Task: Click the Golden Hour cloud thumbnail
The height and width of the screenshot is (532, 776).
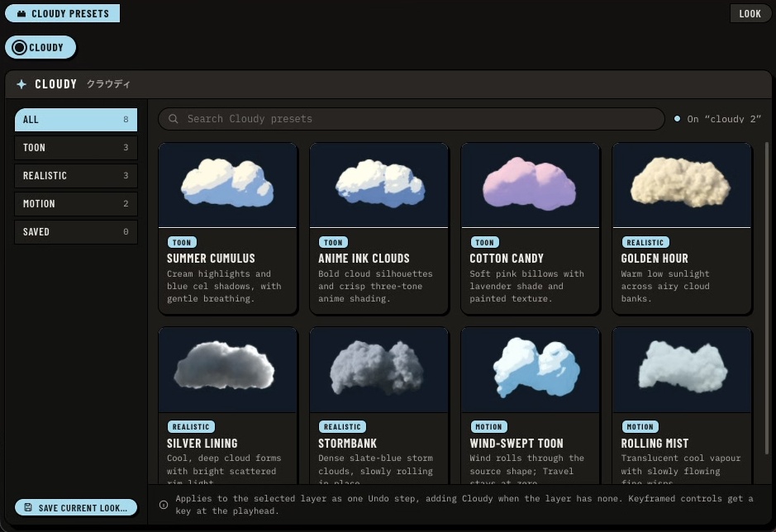Action: click(682, 185)
